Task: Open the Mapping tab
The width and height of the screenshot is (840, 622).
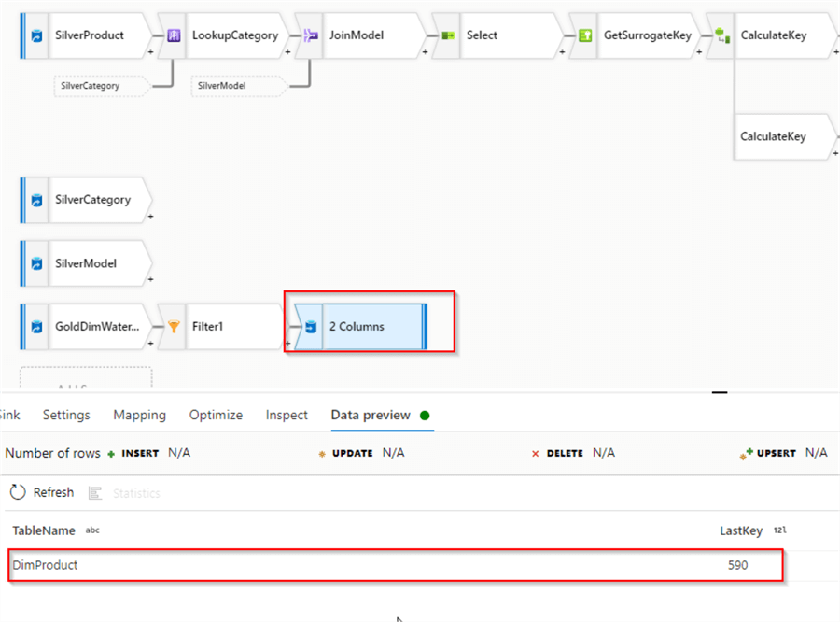Action: coord(139,415)
